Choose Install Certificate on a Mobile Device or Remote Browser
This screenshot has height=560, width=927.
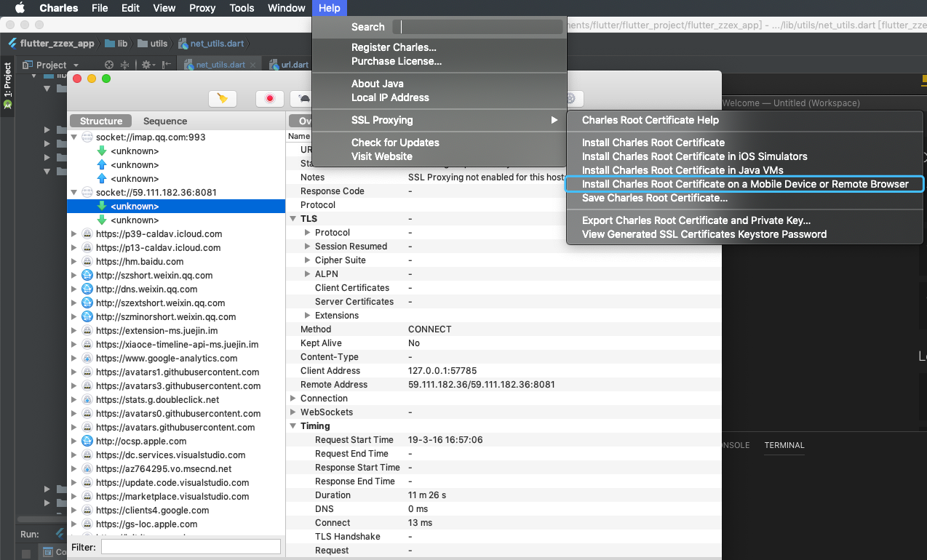745,184
